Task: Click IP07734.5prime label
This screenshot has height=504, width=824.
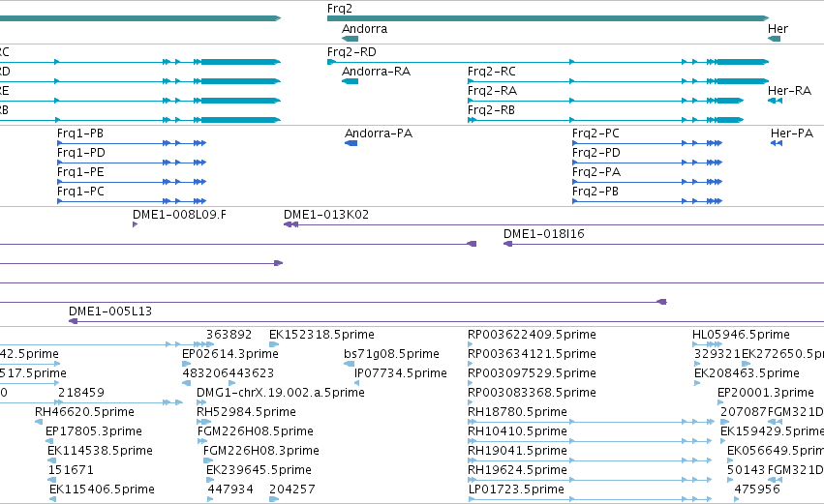Action: pos(401,373)
